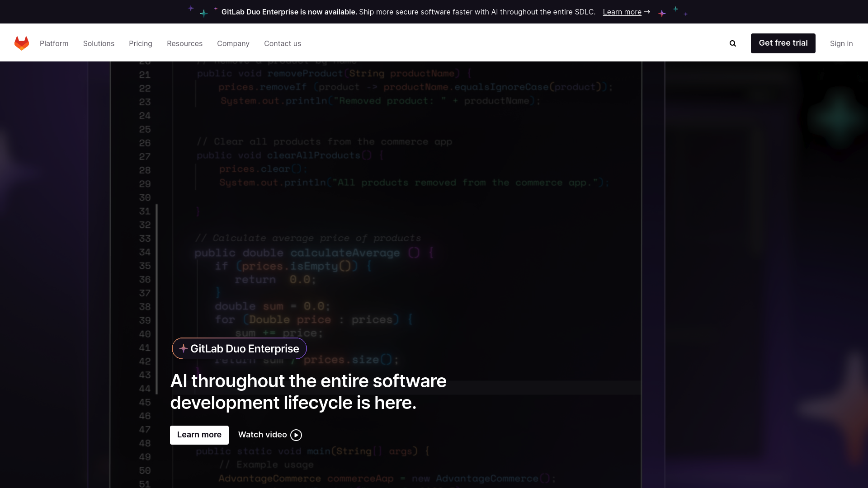
Task: Click the Get free trial button
Action: [783, 43]
